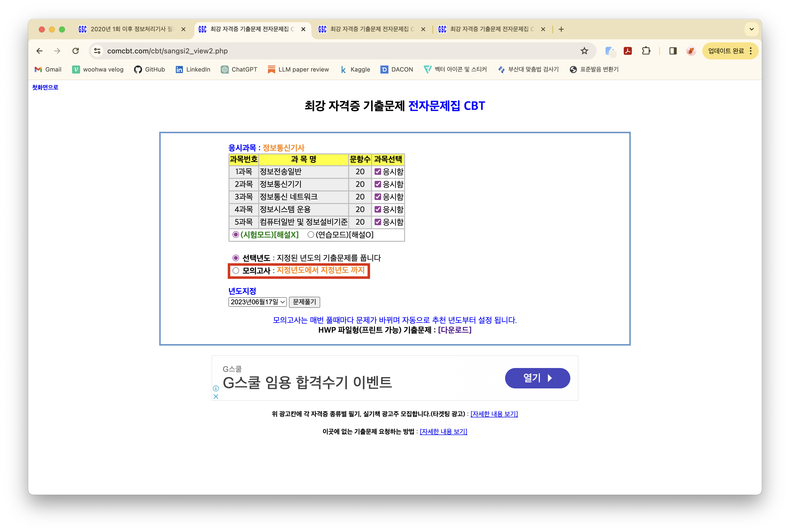This screenshot has width=790, height=532.
Task: Open the ChatGPT bookmark
Action: (239, 70)
